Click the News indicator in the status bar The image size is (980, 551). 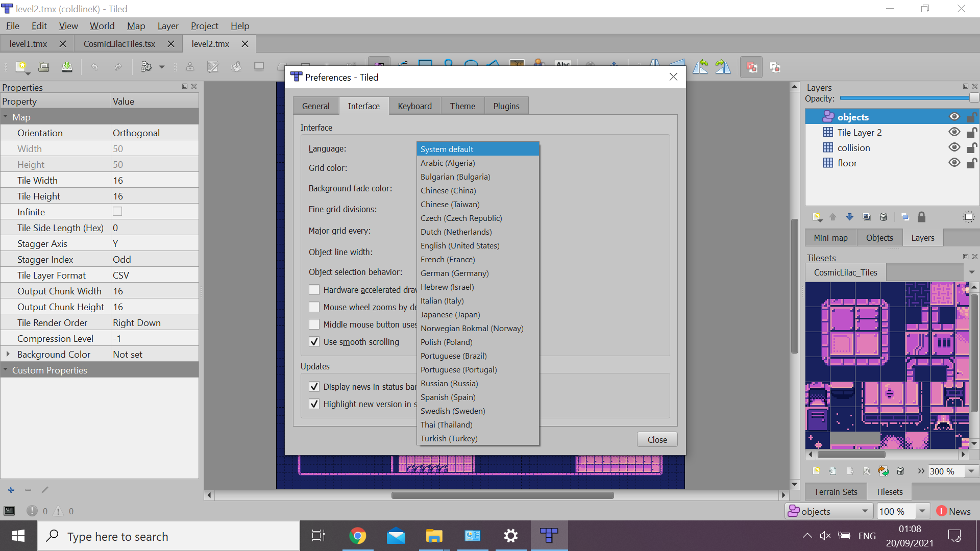pos(955,511)
